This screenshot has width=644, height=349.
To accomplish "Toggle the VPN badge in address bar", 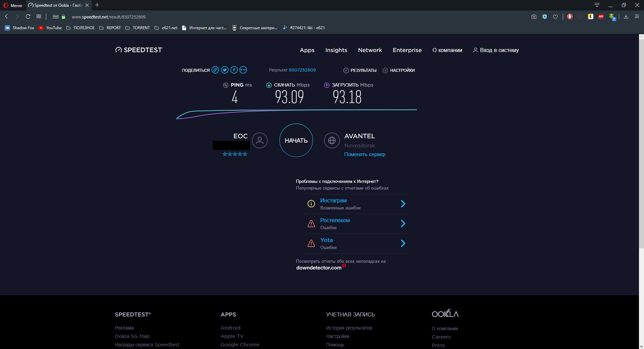I will [56, 17].
